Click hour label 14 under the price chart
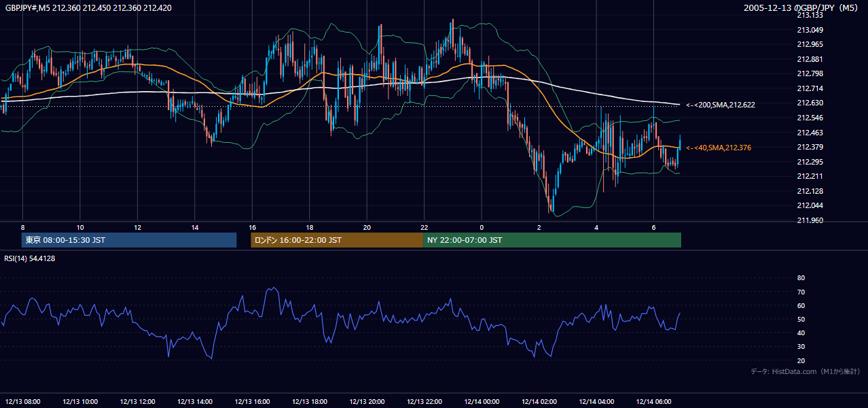Screen dimensions: 868x408 pos(195,227)
